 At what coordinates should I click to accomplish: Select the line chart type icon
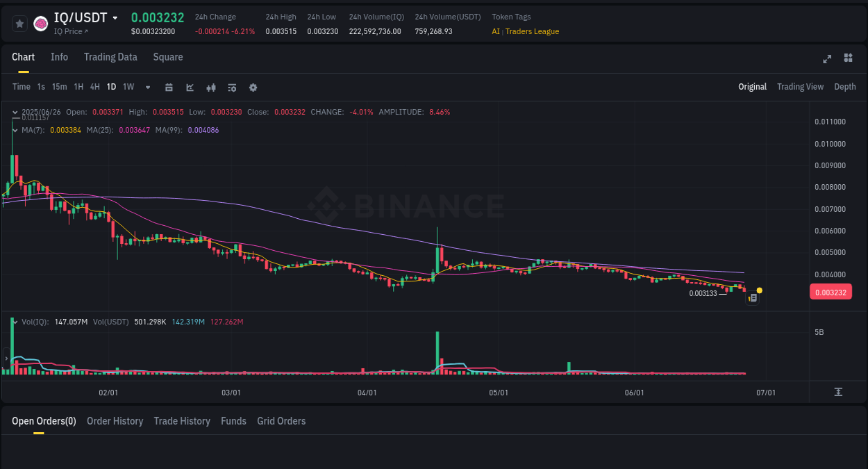click(x=189, y=87)
